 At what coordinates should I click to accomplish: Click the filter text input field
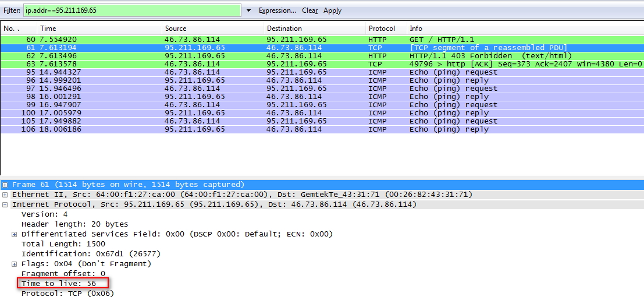pos(132,10)
